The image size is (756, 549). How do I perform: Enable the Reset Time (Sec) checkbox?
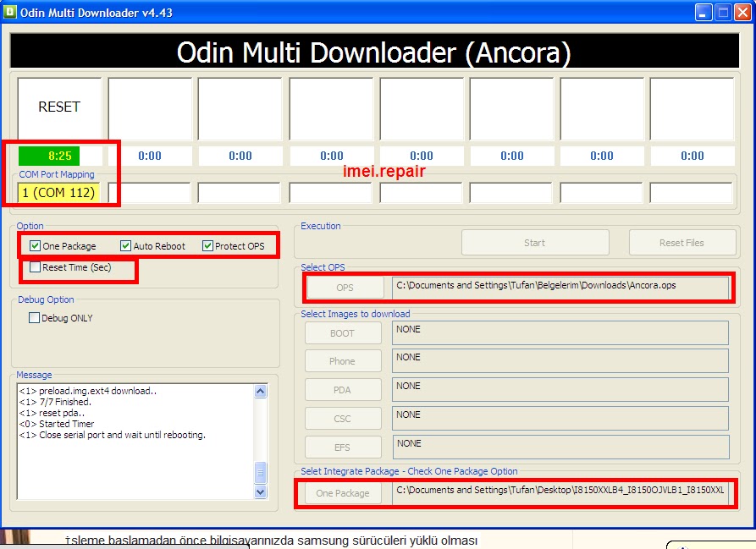pyautogui.click(x=35, y=267)
